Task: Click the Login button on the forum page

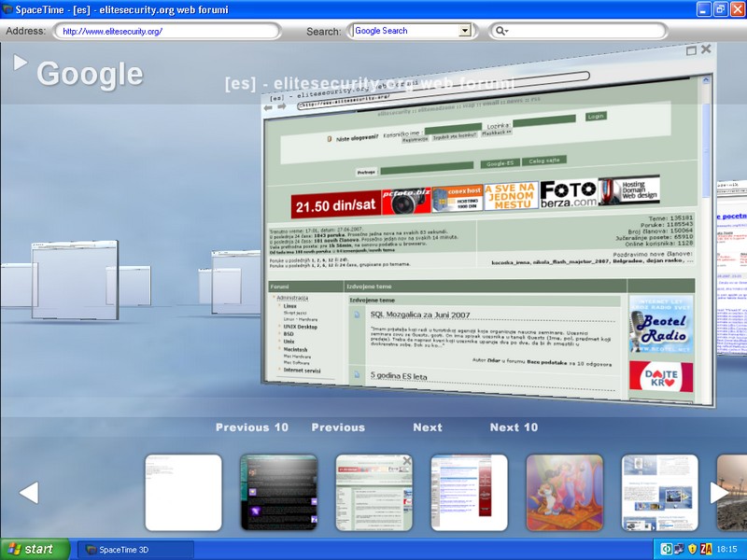Action: (596, 116)
